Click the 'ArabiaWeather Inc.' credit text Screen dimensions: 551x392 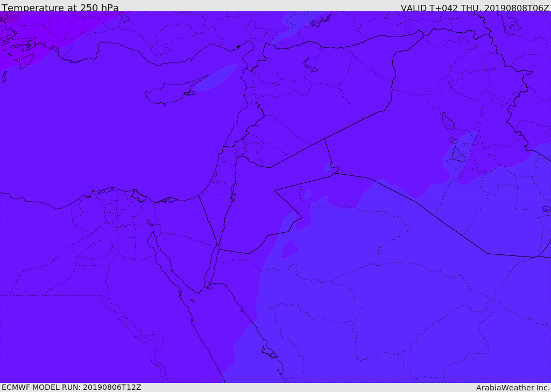pyautogui.click(x=513, y=388)
